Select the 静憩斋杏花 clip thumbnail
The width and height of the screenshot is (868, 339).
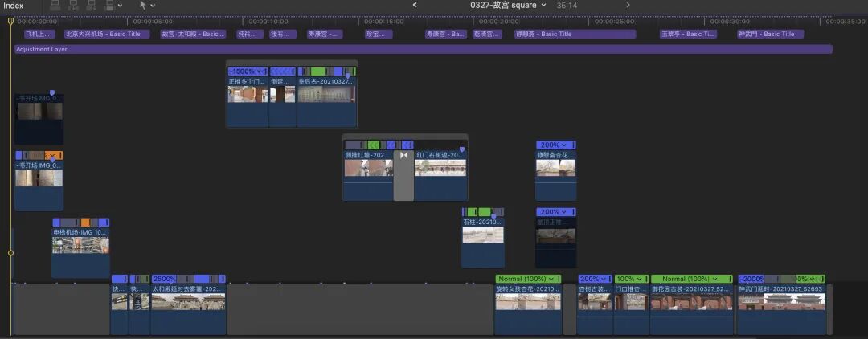556,168
